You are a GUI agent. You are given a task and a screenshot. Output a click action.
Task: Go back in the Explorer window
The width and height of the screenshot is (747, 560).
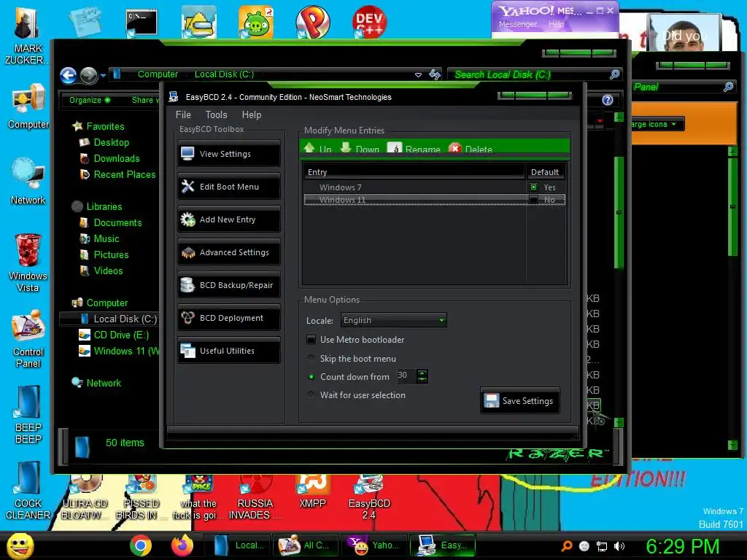68,75
